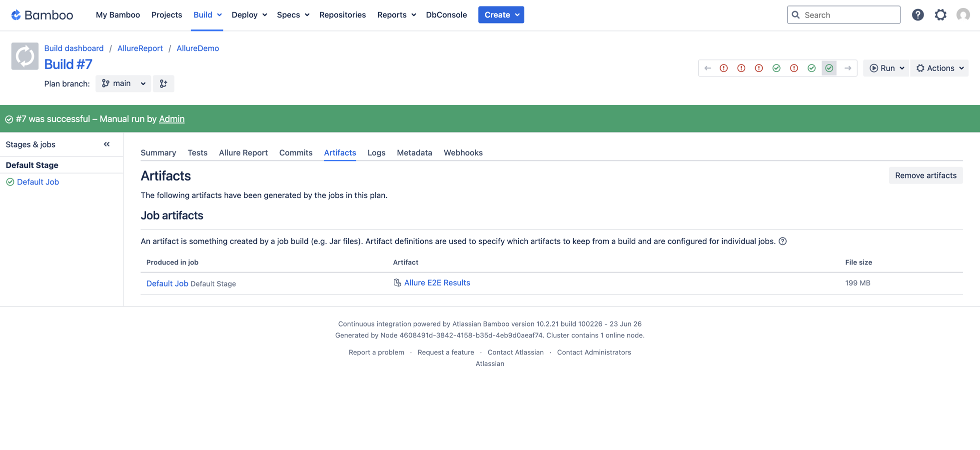Screen dimensions: 980x450
Task: Click the 199 MB file size cell
Action: pos(858,283)
